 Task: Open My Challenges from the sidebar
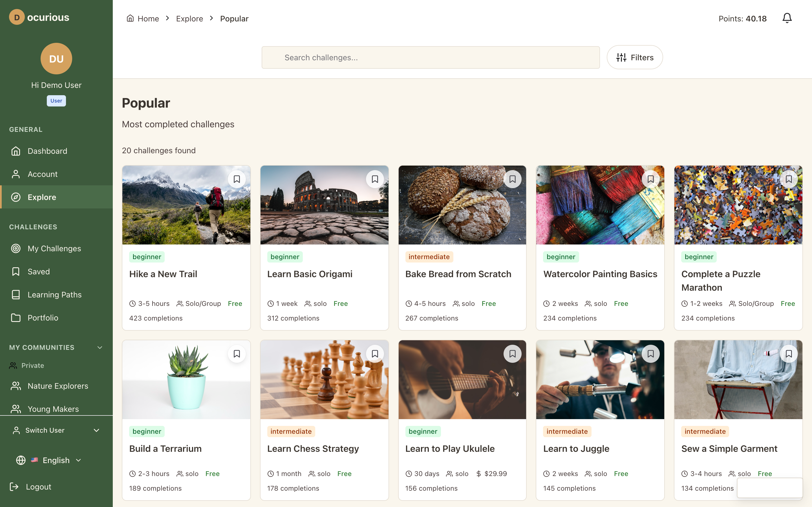54,248
